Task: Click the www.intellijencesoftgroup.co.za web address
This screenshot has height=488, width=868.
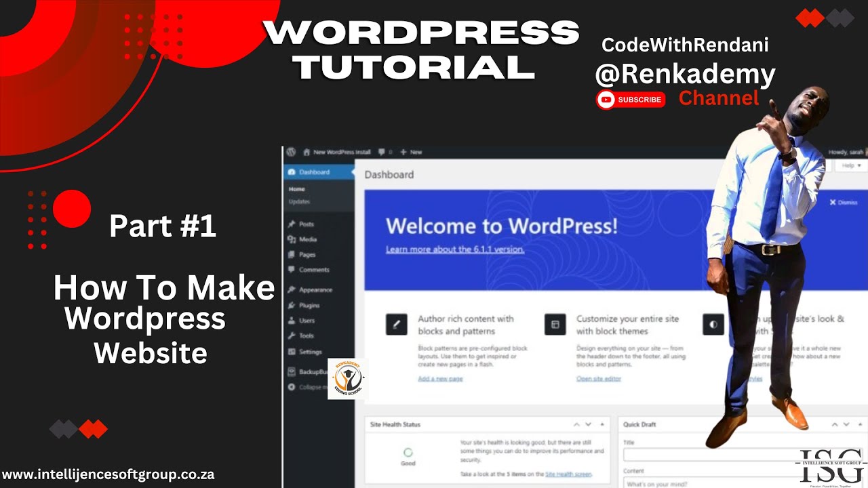Action: pos(108,474)
